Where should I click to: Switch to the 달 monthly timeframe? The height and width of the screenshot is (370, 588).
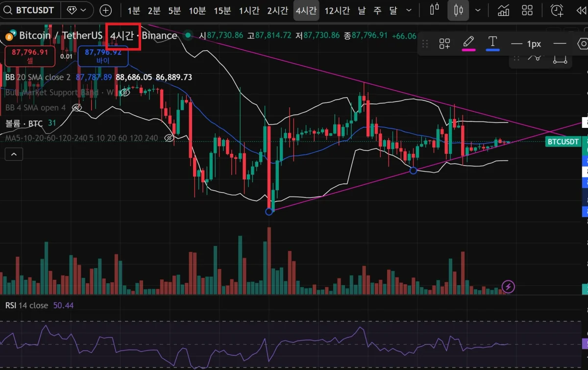click(393, 10)
